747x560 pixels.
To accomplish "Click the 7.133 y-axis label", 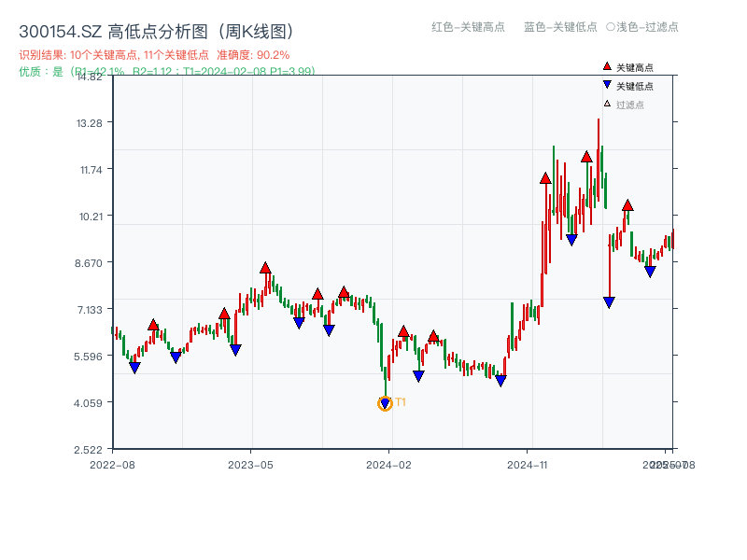I will [x=90, y=310].
